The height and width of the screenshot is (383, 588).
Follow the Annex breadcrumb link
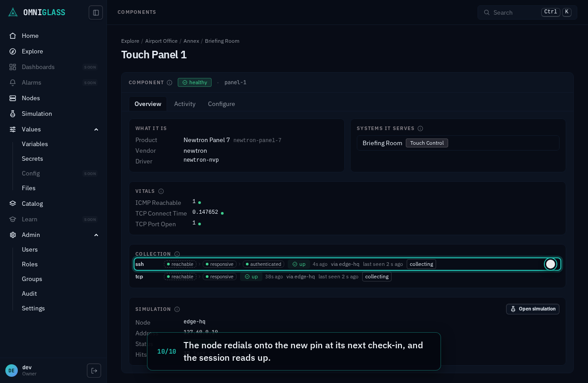pyautogui.click(x=191, y=41)
